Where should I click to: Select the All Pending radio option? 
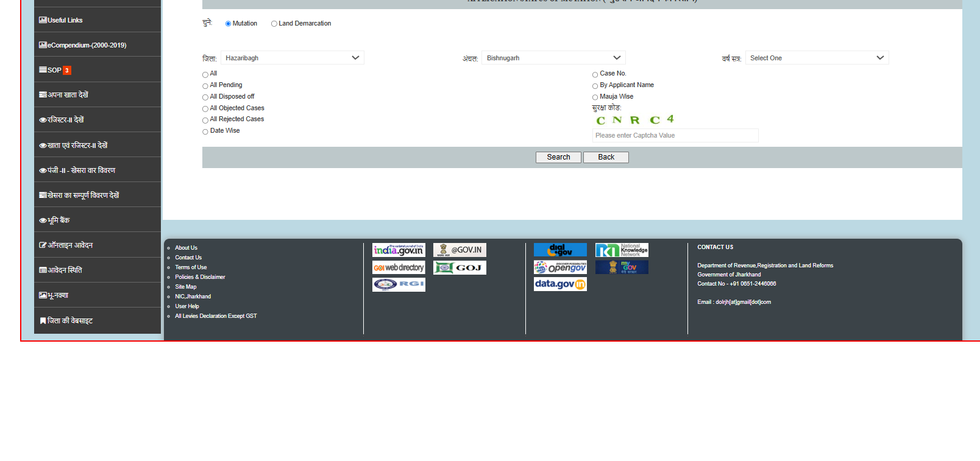(x=205, y=86)
